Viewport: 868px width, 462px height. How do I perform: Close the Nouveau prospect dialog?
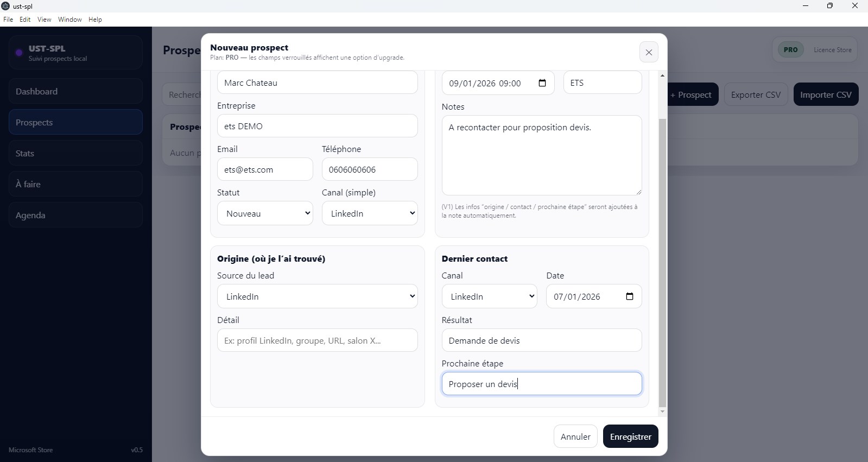coord(649,53)
